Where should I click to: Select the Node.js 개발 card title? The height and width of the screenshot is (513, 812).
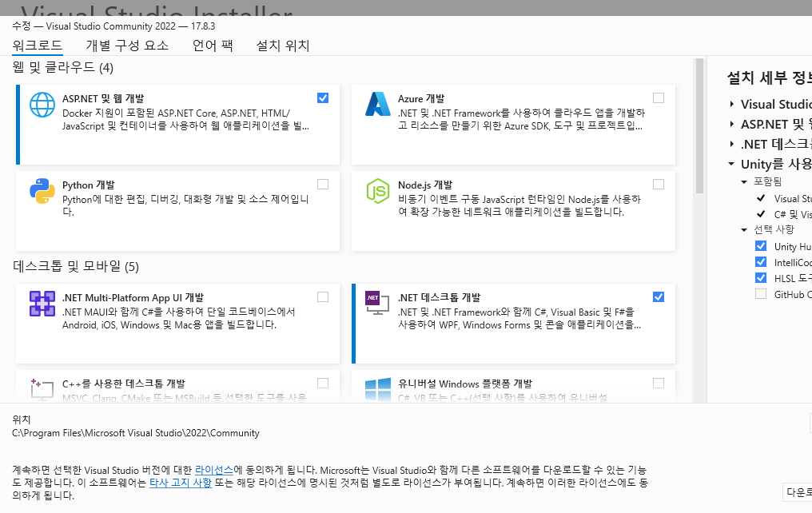(425, 185)
